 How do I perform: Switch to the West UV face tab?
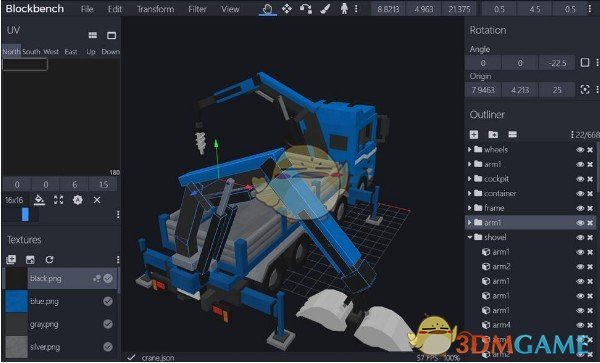tap(51, 52)
